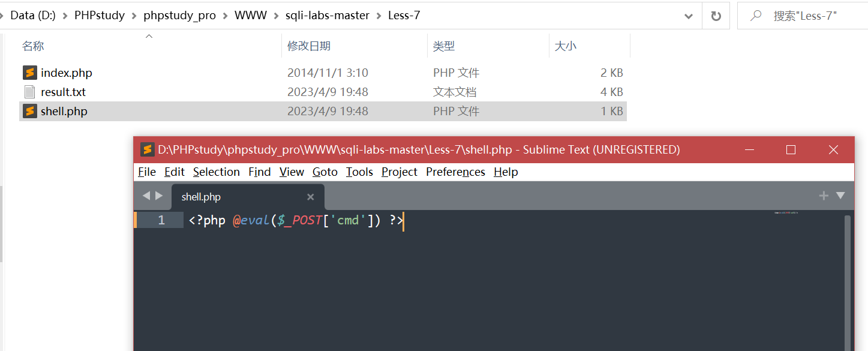Select the shell.php tab
This screenshot has height=351, width=868.
coord(202,196)
